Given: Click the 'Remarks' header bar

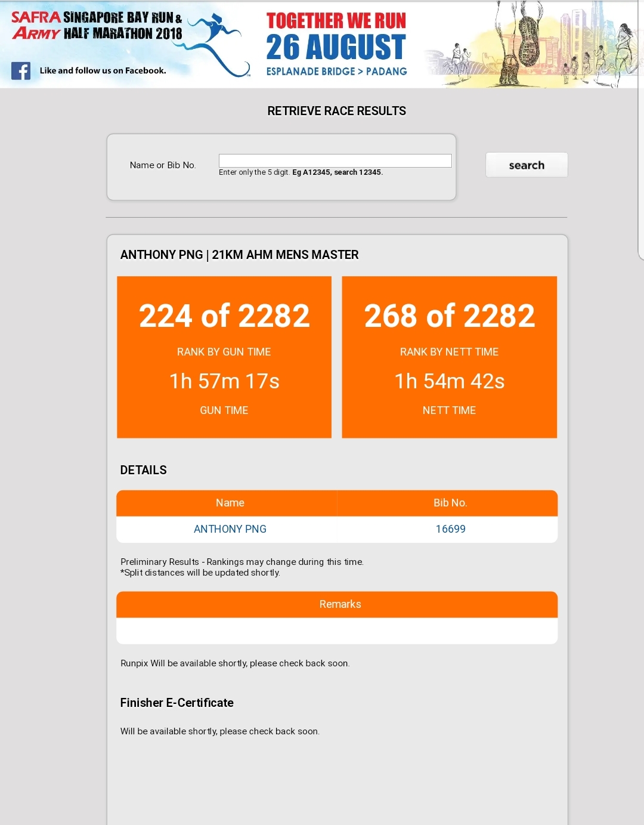Looking at the screenshot, I should (337, 604).
